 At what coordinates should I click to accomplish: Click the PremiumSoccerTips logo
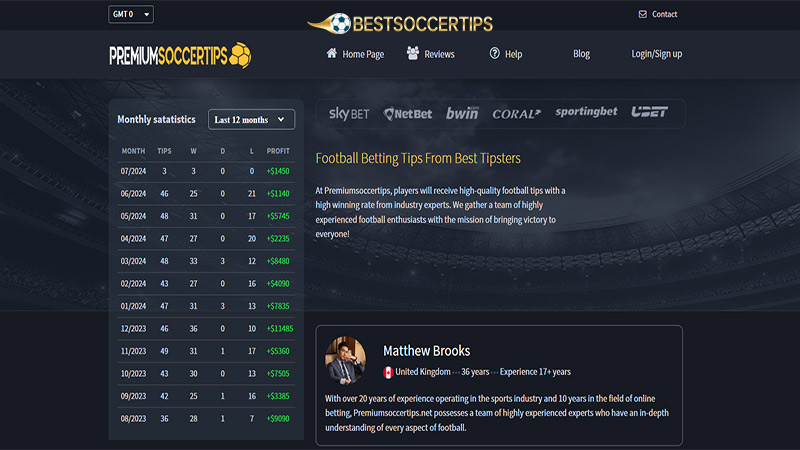pos(180,55)
